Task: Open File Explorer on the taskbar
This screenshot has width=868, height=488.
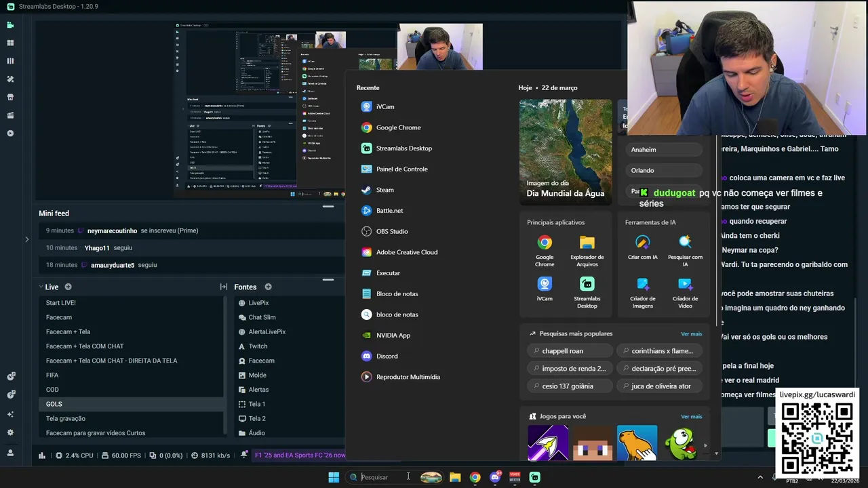Action: point(455,477)
